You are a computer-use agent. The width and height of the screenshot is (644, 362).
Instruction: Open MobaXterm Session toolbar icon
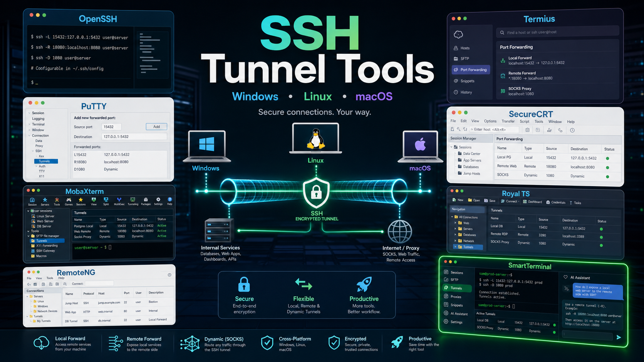(32, 200)
